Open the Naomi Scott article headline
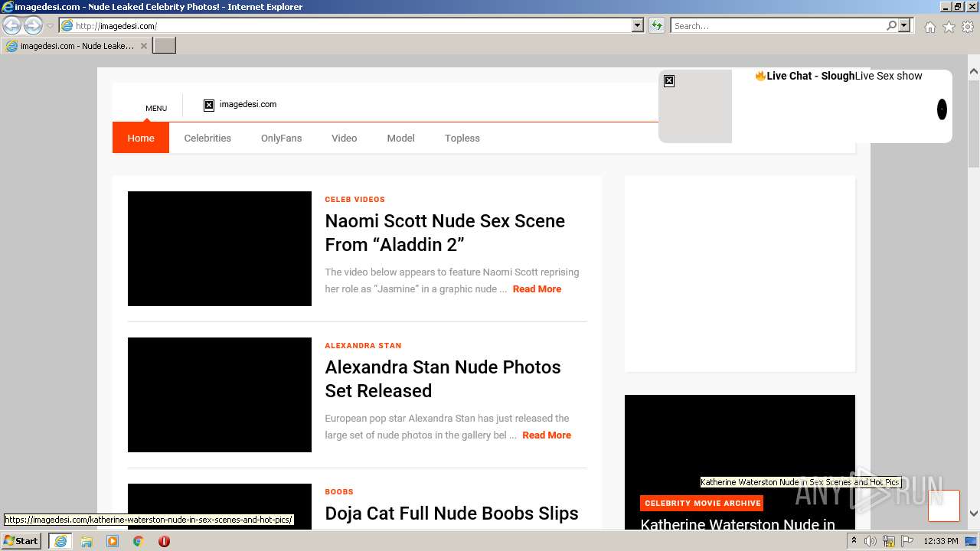The image size is (980, 551). (445, 233)
